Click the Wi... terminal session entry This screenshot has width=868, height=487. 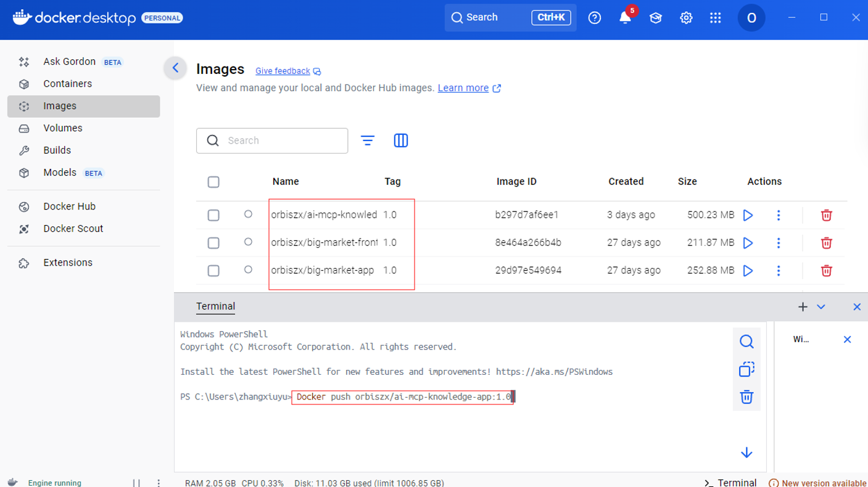click(x=801, y=340)
